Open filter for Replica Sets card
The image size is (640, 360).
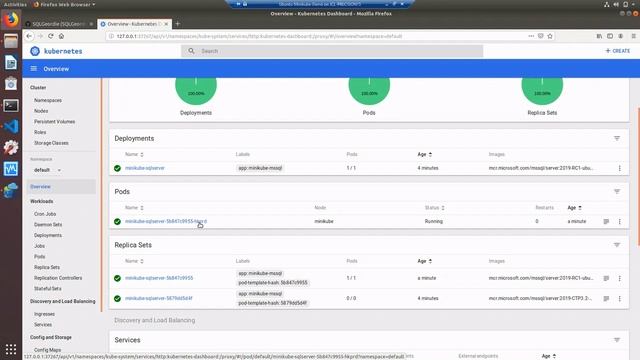click(617, 245)
